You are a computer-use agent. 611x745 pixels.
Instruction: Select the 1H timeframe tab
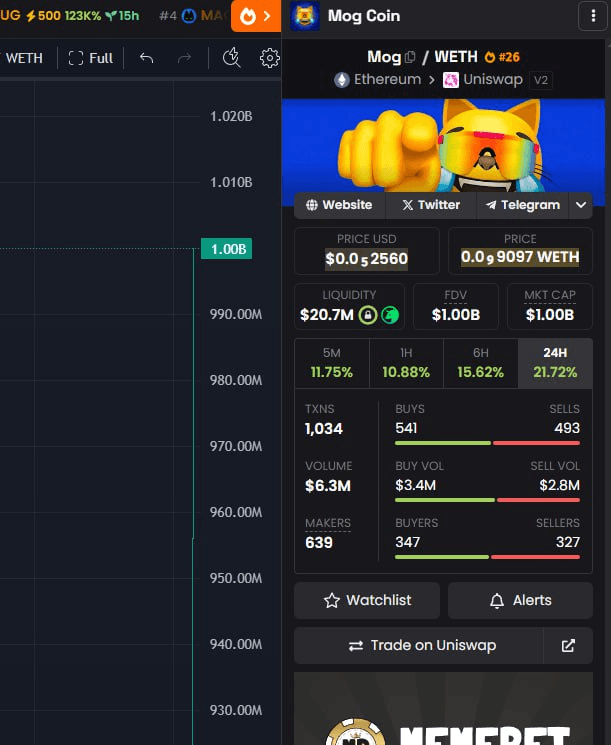point(406,363)
